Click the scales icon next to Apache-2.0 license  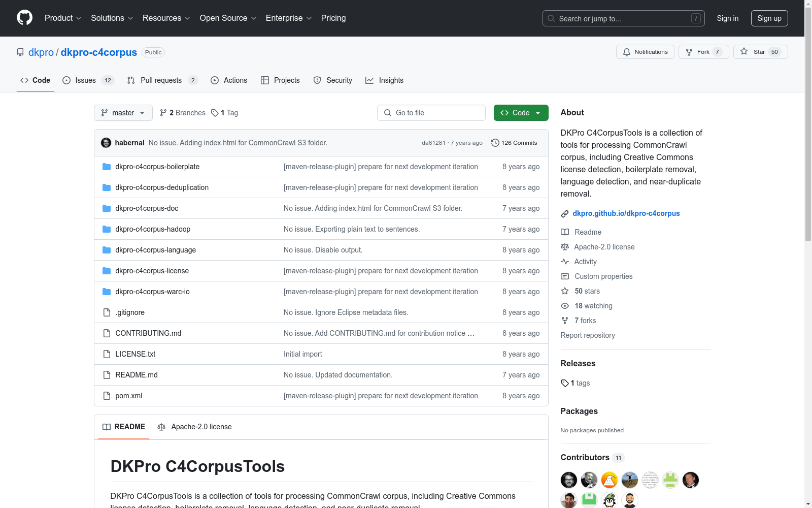pos(565,247)
